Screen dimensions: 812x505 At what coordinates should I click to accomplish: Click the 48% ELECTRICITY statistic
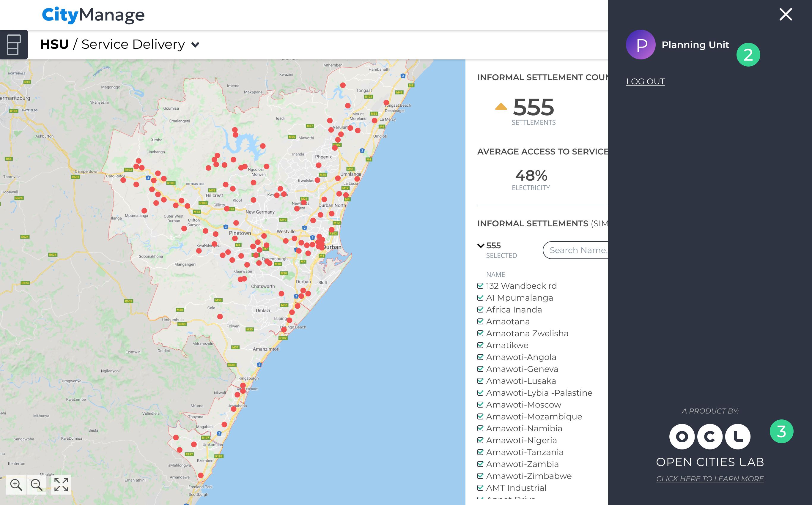tap(531, 180)
